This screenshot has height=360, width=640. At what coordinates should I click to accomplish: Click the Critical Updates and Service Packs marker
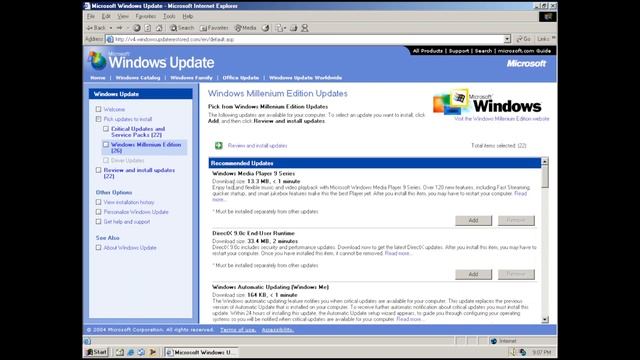pos(106,129)
